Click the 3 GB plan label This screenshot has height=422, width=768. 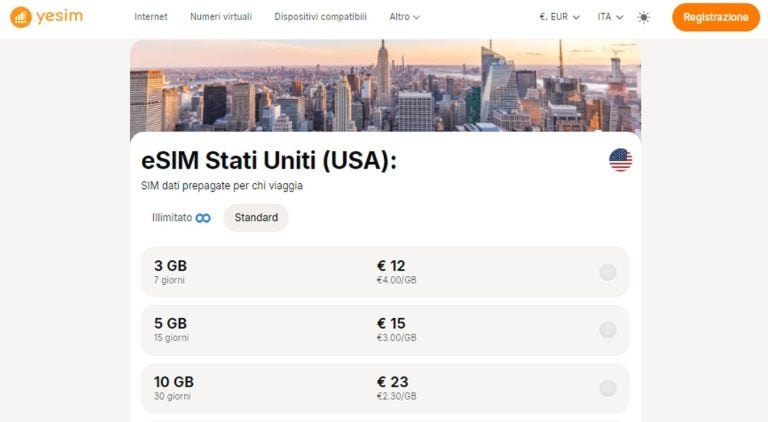pos(170,266)
